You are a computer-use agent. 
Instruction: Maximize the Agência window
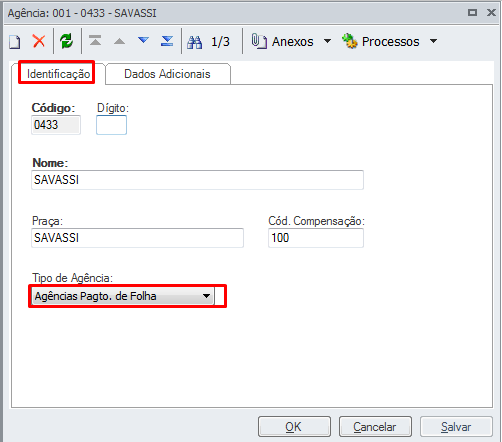click(x=472, y=13)
